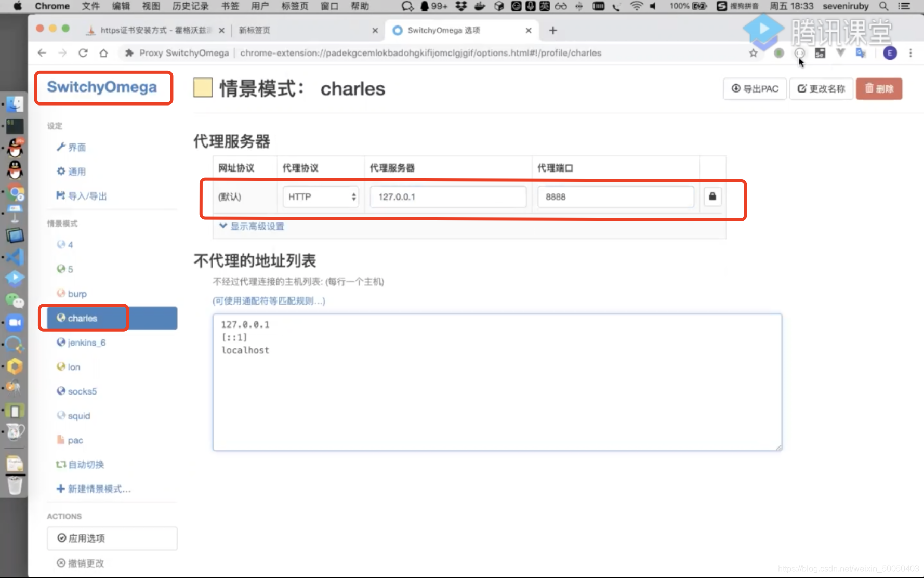Click 撤销更改 to discard changes
This screenshot has height=578, width=924.
pyautogui.click(x=81, y=563)
